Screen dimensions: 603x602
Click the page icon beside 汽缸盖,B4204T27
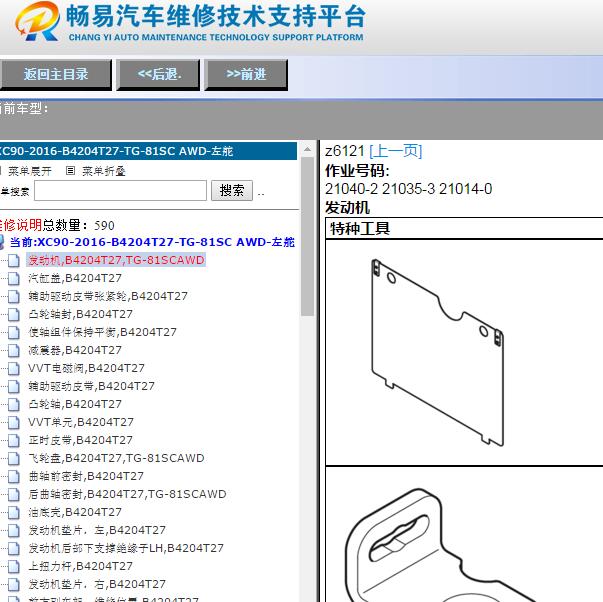[x=14, y=278]
